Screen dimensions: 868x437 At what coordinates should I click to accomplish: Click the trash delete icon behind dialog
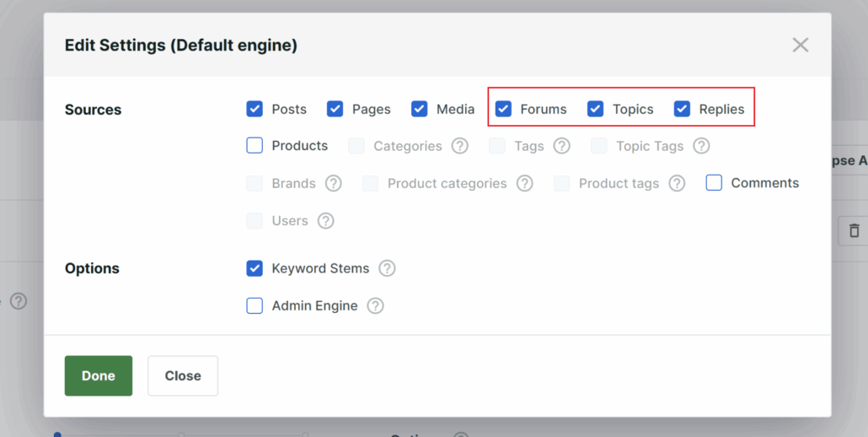pyautogui.click(x=853, y=231)
